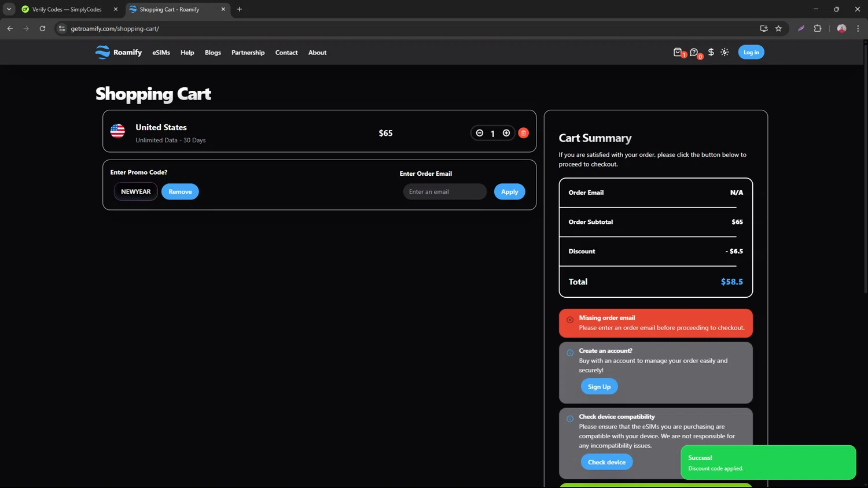The height and width of the screenshot is (488, 868).
Task: Expand the tab search dropdown arrow
Action: pos(9,9)
